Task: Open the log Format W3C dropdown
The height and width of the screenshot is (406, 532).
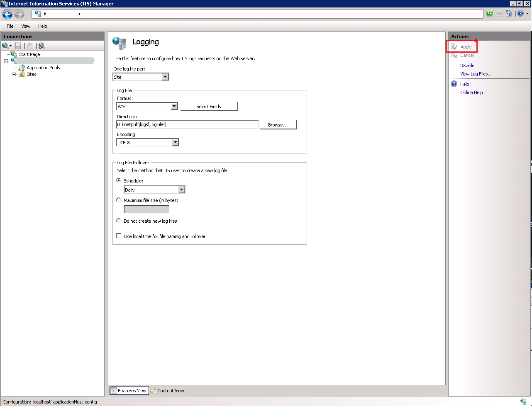Action: coord(174,106)
